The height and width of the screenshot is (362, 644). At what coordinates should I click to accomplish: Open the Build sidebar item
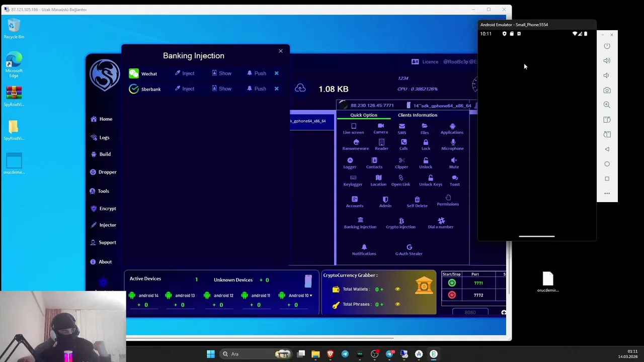tap(101, 154)
